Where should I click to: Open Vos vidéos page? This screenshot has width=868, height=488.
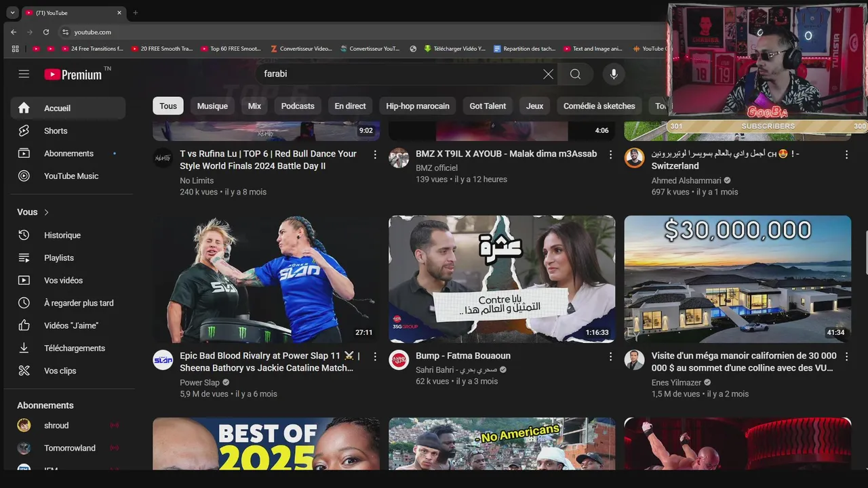(x=68, y=280)
